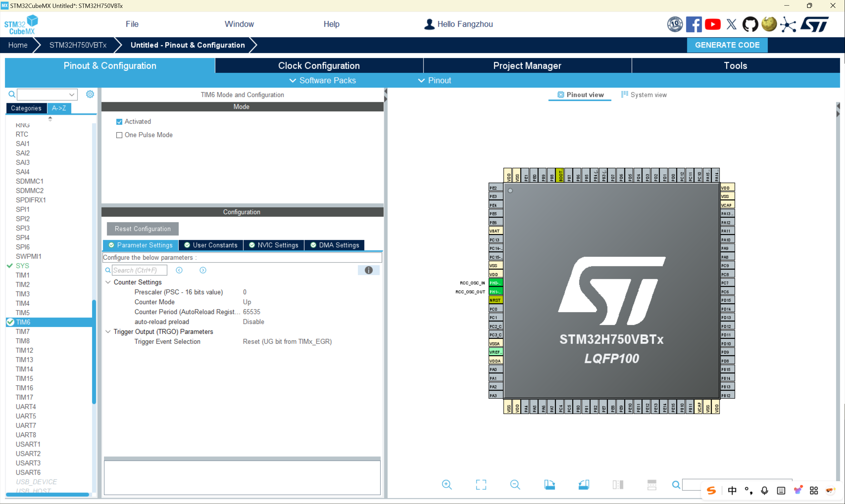Open the User Constants tab
The width and height of the screenshot is (845, 504).
coord(211,245)
